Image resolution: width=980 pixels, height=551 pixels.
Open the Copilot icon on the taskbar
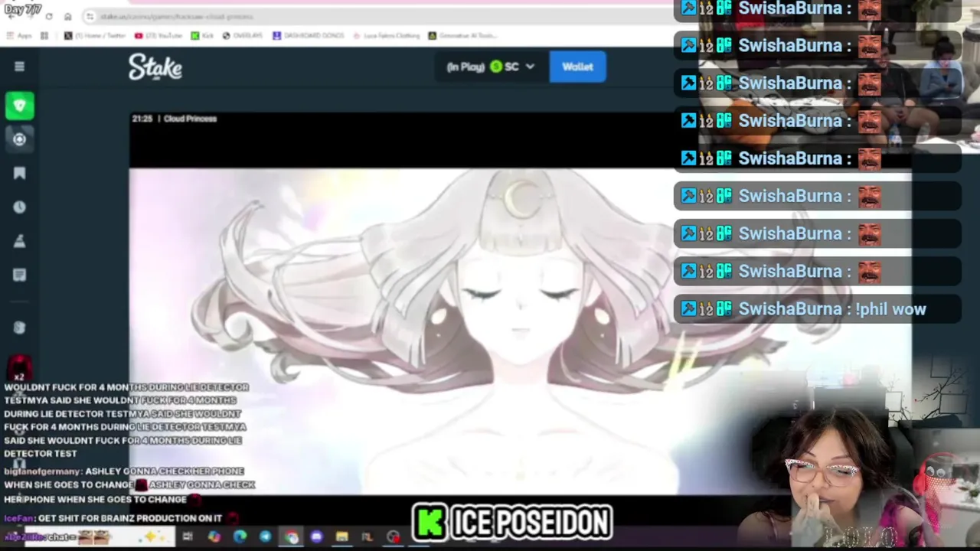pos(214,537)
